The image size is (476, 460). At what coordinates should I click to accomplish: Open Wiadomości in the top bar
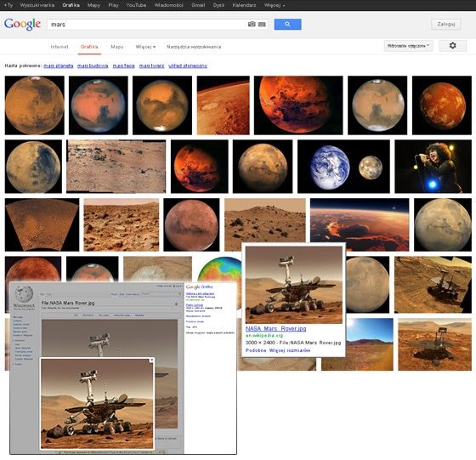point(168,5)
